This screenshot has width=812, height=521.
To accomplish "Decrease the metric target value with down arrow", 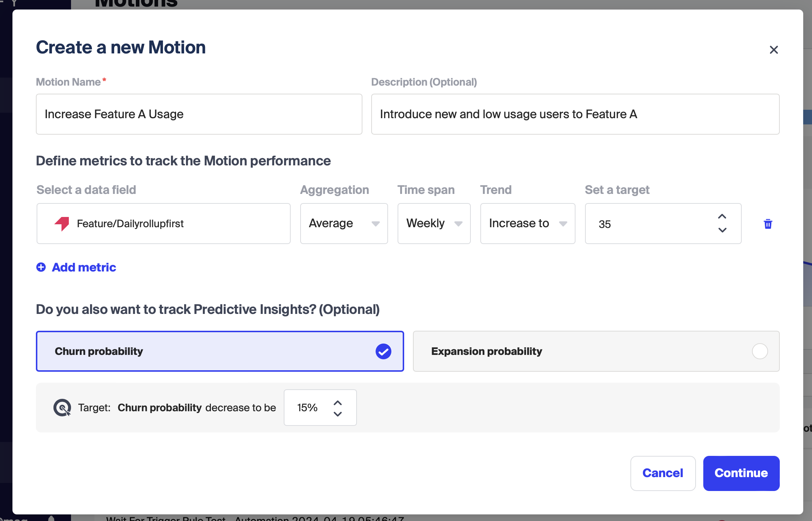I will coord(722,230).
